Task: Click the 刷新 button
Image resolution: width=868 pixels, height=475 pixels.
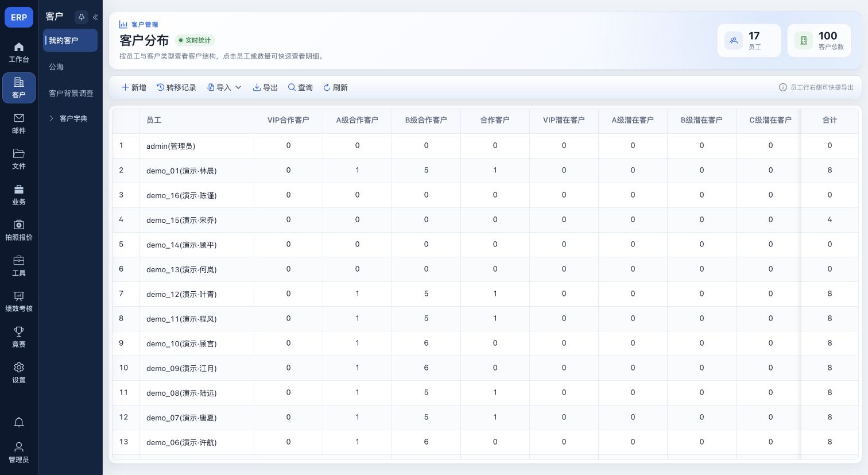Action: tap(335, 87)
